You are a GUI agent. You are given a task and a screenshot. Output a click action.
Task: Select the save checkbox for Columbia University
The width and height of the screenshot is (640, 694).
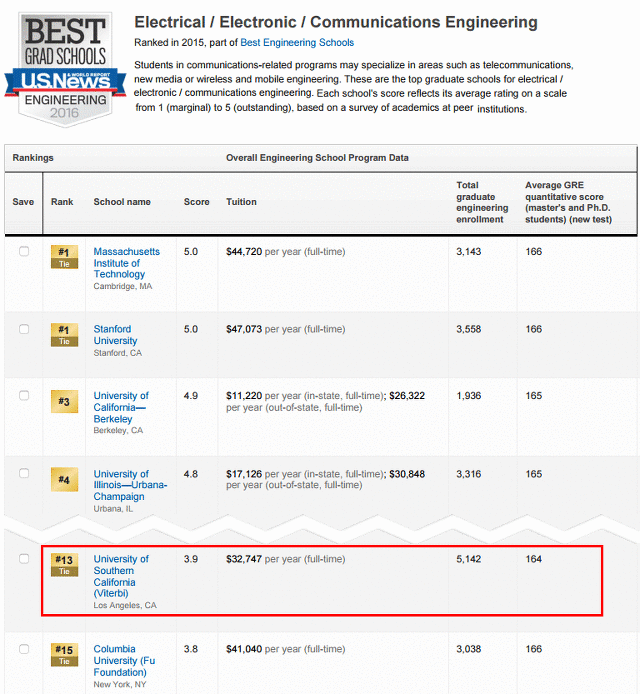click(x=24, y=649)
